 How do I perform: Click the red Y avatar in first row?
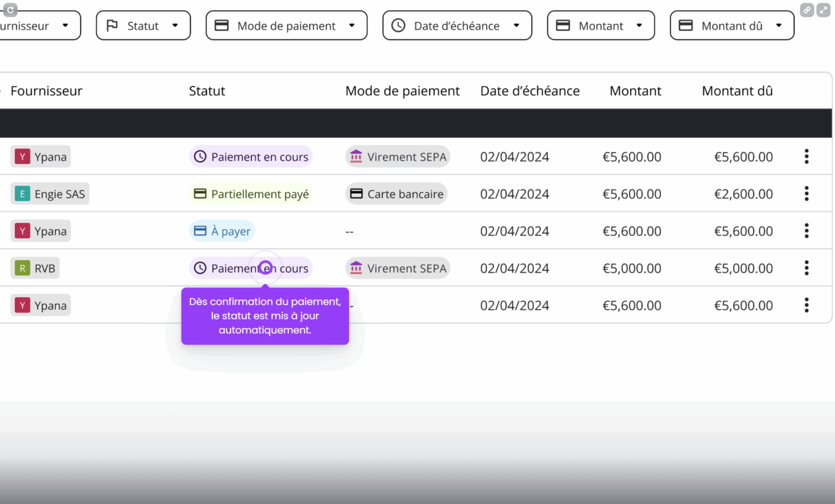tap(22, 157)
